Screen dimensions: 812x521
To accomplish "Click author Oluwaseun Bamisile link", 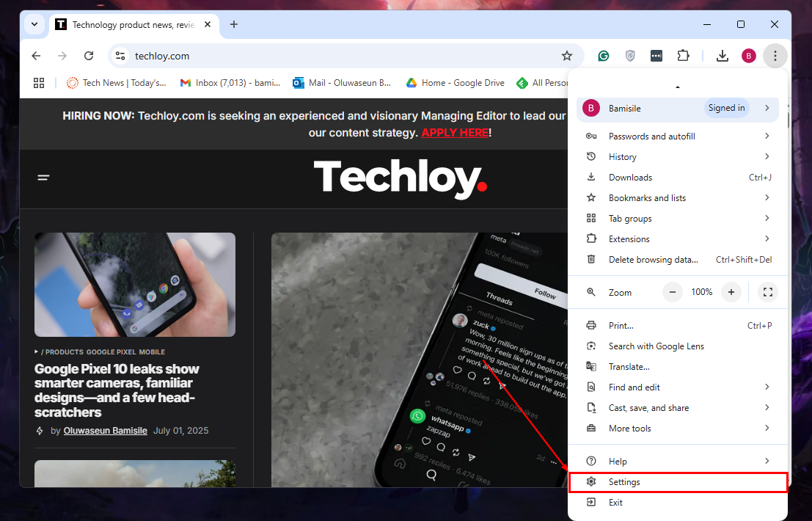I will 105,430.
